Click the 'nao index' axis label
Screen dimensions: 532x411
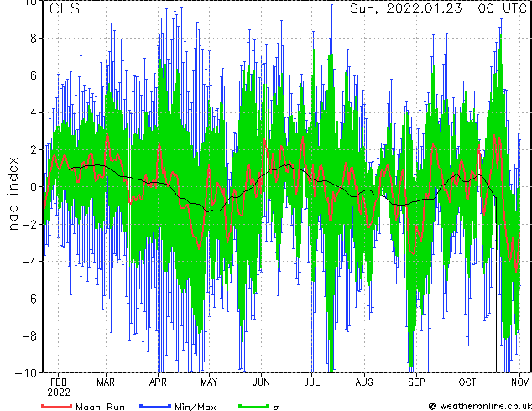point(13,194)
